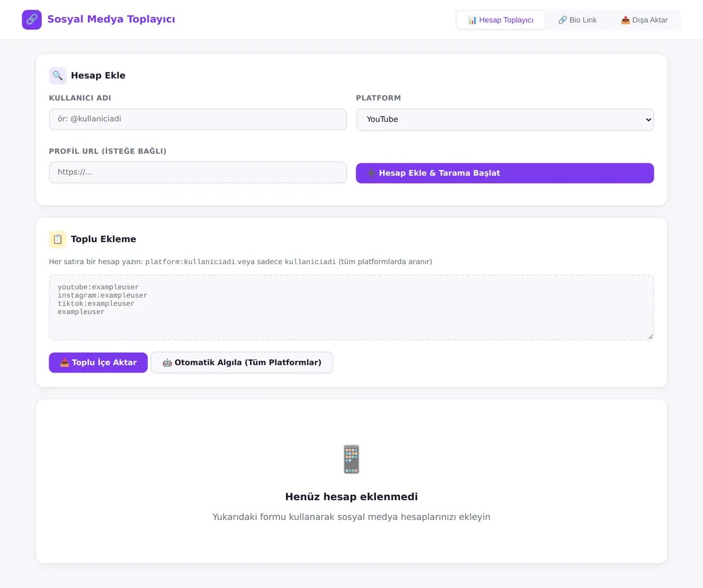
Task: Click the Hesap Ekle section heading
Action: pos(98,76)
